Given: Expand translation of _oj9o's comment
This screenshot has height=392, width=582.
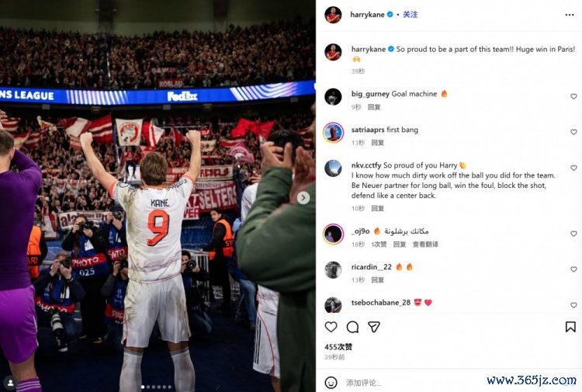Looking at the screenshot, I should [x=425, y=244].
